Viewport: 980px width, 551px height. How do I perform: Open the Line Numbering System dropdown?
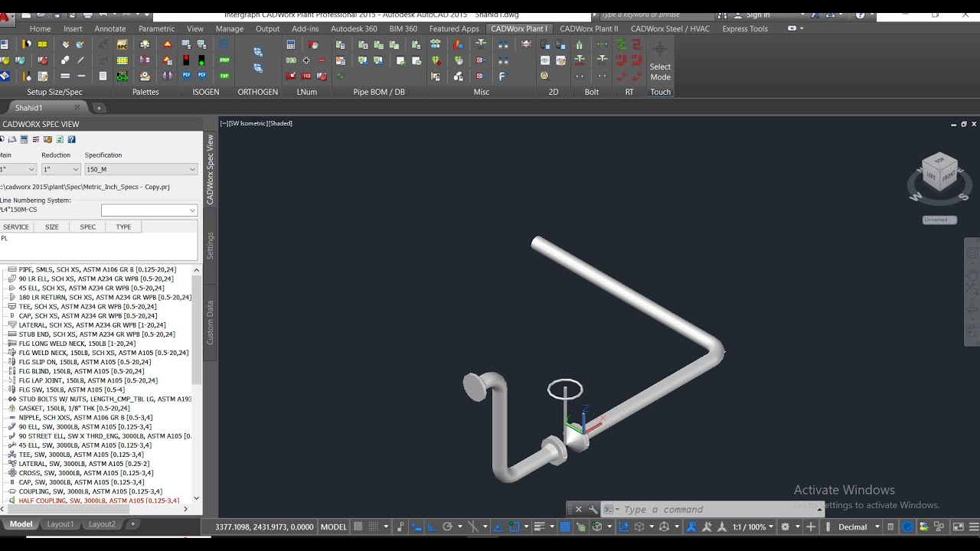click(x=149, y=210)
